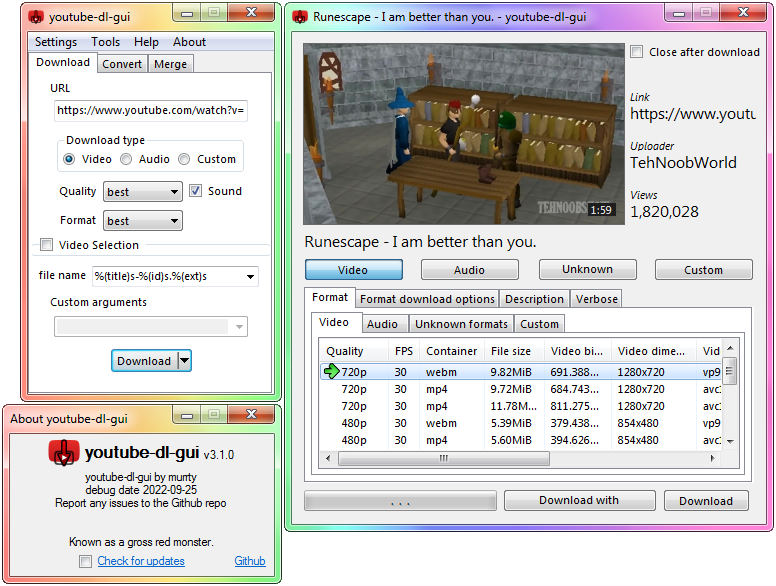The width and height of the screenshot is (776, 586).
Task: Select the Video download type radio button
Action: (x=69, y=159)
